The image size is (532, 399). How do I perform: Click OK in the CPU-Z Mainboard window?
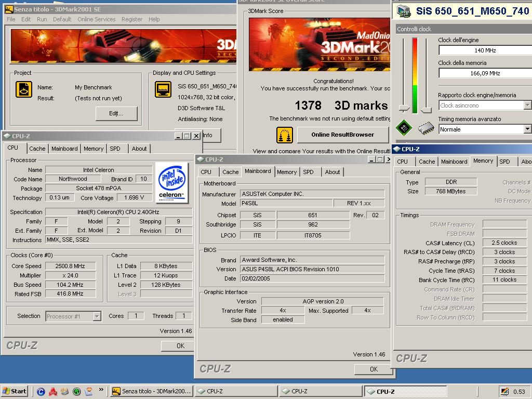tap(373, 369)
